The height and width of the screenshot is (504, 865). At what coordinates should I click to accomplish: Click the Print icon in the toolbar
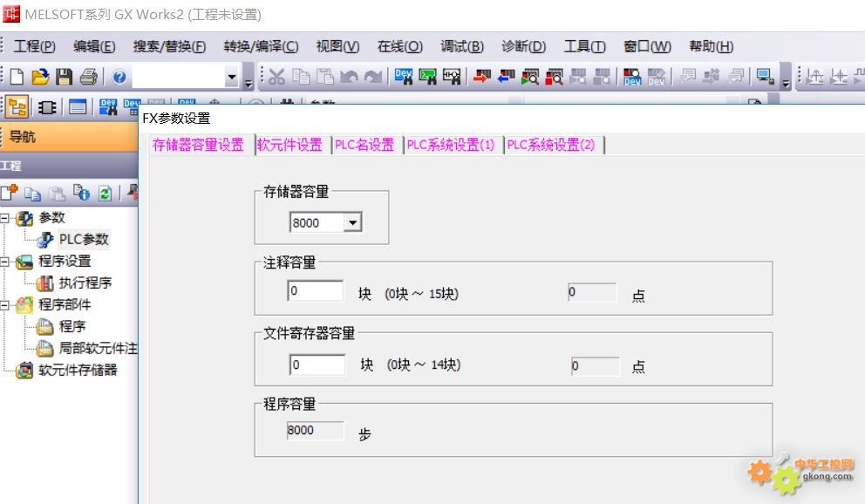(88, 76)
